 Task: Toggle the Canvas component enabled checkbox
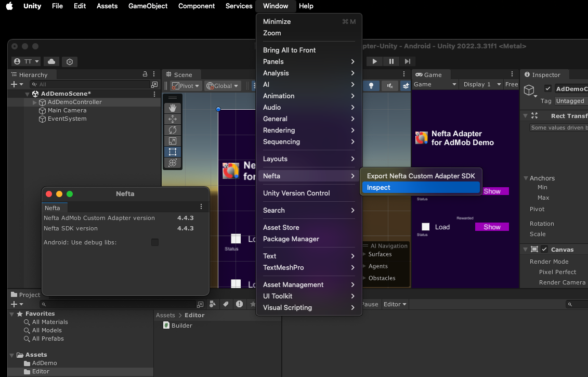point(544,249)
